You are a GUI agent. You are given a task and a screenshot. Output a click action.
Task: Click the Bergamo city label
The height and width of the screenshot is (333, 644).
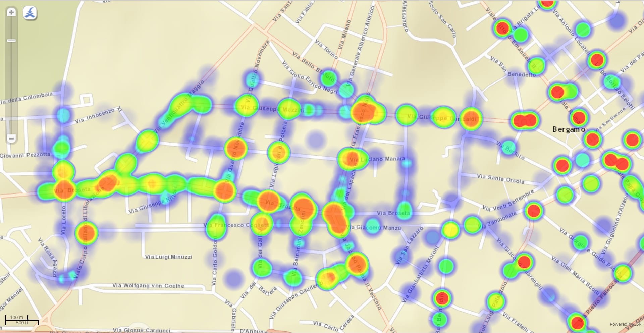569,129
